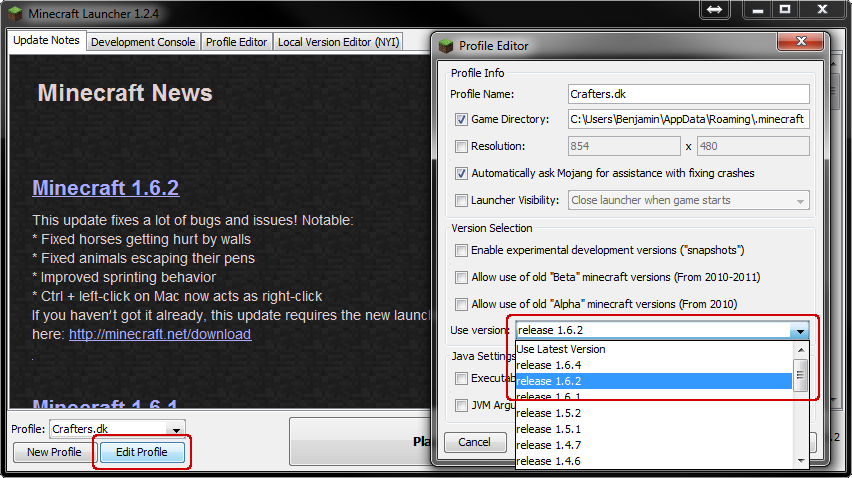The image size is (852, 478).
Task: Open the Local Version Editor (NYI) tab
Action: [338, 42]
